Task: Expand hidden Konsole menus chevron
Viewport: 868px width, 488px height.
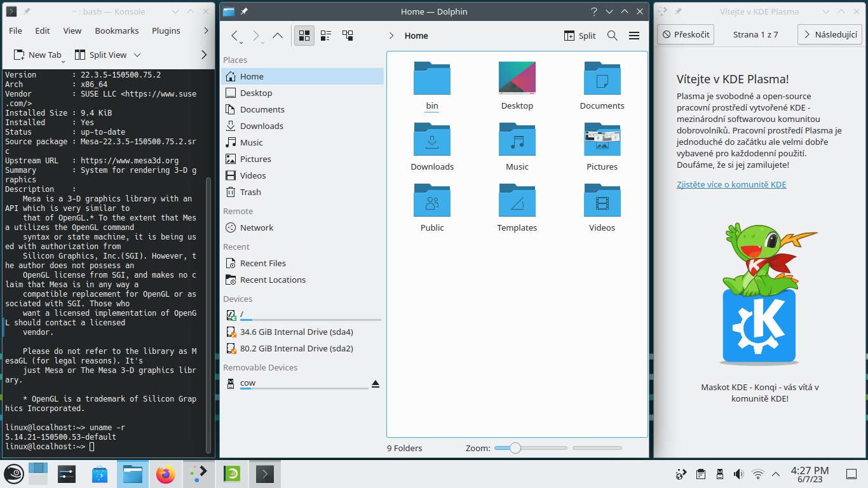Action: pyautogui.click(x=206, y=30)
